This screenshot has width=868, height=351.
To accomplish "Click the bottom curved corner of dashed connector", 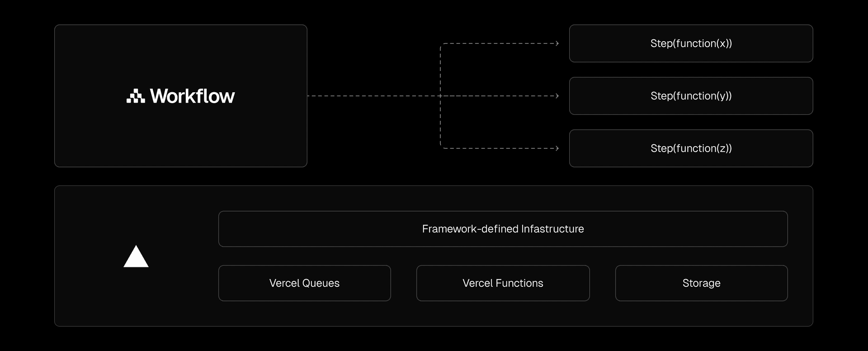I will tap(442, 147).
